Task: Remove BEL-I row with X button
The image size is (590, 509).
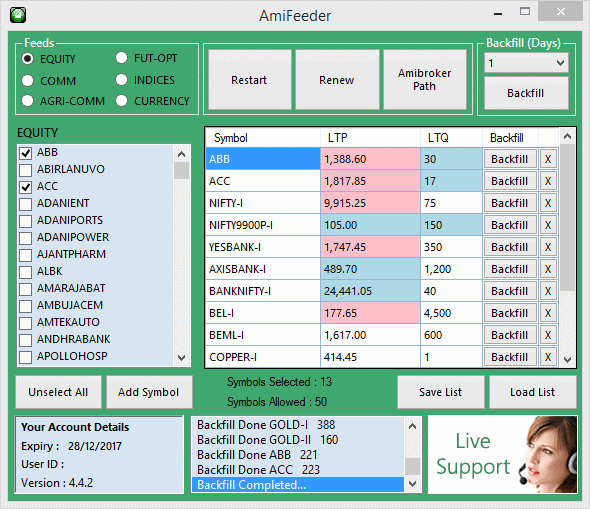Action: pos(548,313)
